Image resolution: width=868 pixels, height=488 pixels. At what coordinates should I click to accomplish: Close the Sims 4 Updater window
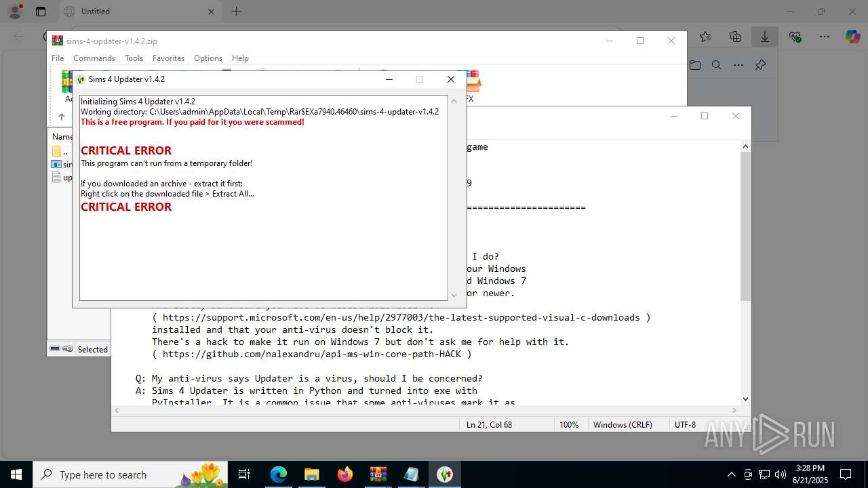pyautogui.click(x=450, y=79)
